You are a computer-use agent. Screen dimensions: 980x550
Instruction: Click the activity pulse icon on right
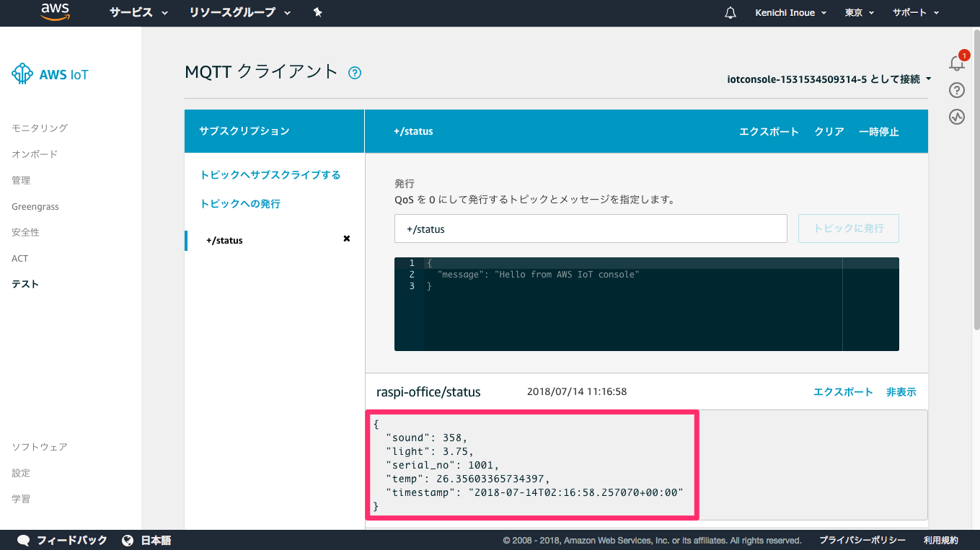(957, 117)
